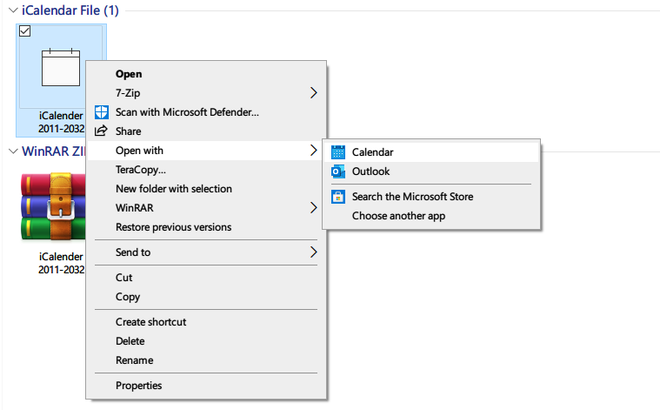The width and height of the screenshot is (660, 410).
Task: Click the Calendar app icon in submenu
Action: point(338,152)
